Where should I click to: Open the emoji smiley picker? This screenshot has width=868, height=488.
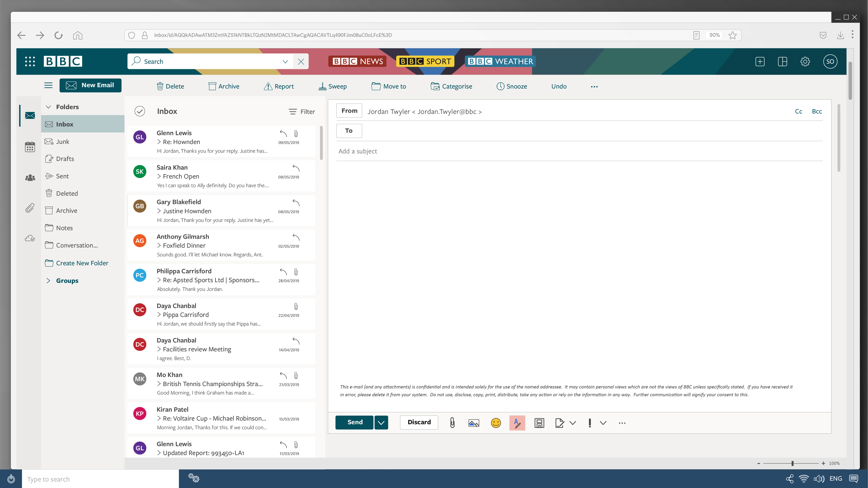(x=496, y=423)
